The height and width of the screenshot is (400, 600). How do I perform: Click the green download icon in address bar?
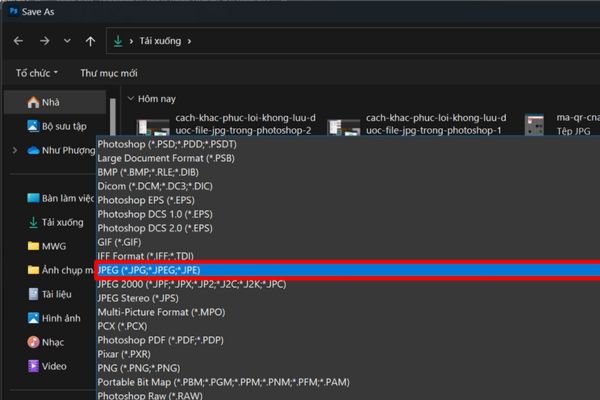(118, 41)
